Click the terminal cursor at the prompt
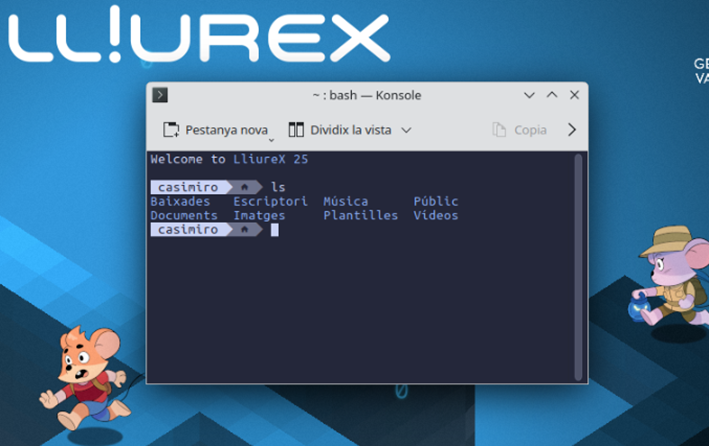 pos(275,230)
